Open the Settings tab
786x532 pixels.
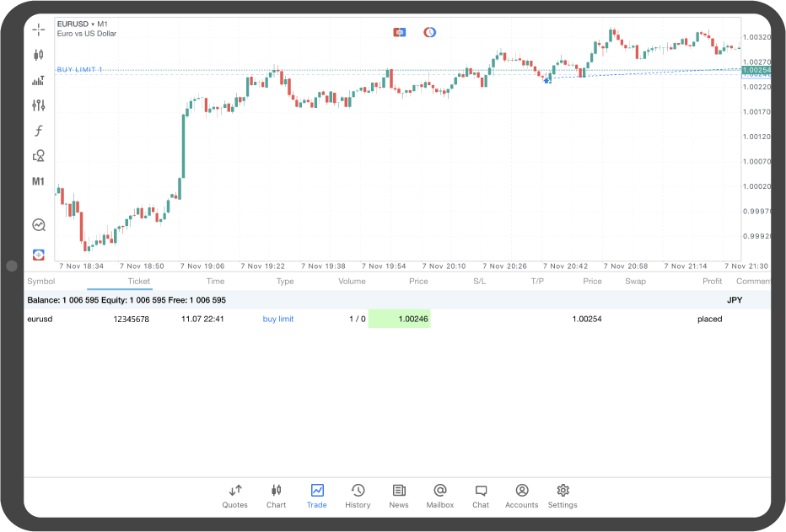[563, 497]
